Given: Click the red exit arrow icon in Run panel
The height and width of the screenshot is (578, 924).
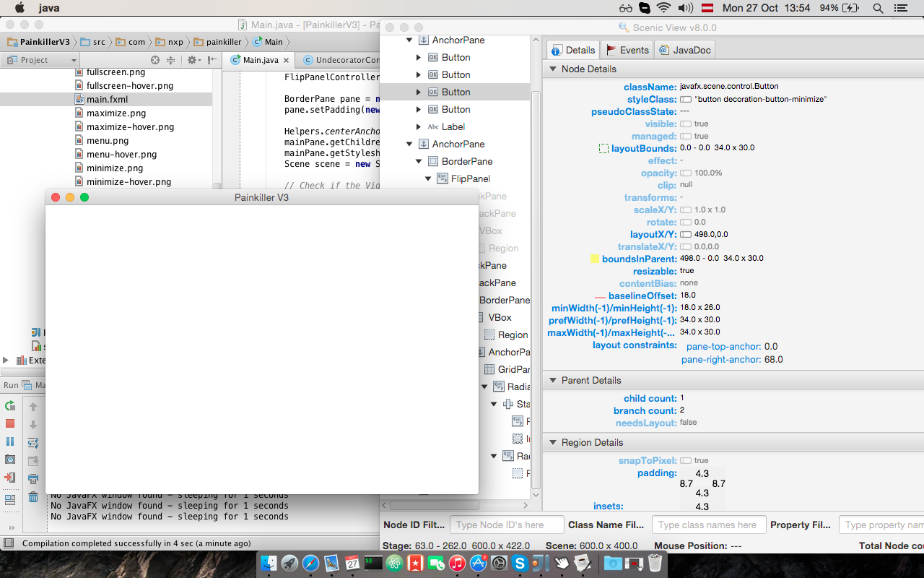Looking at the screenshot, I should point(10,478).
